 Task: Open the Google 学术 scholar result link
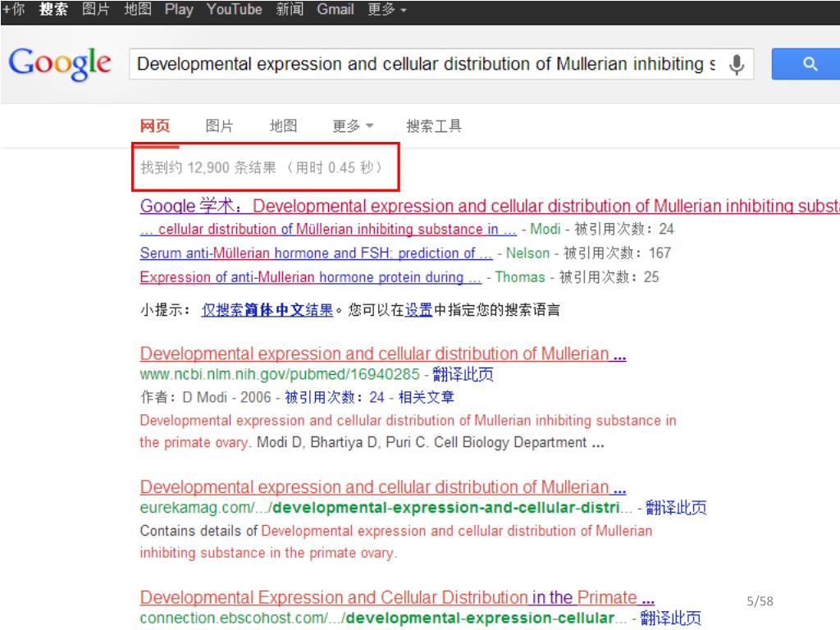coord(490,206)
